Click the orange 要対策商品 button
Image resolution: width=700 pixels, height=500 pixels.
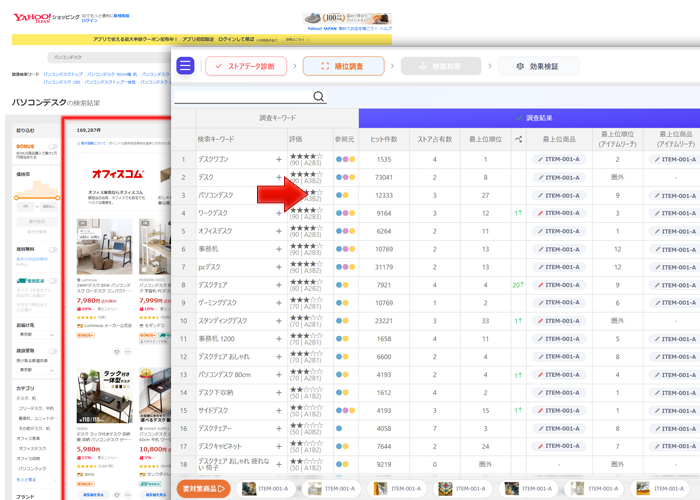205,488
